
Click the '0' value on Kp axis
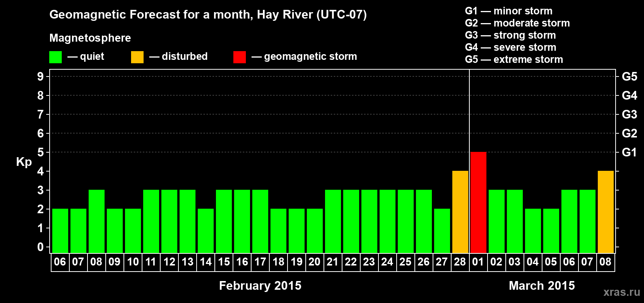click(x=41, y=247)
